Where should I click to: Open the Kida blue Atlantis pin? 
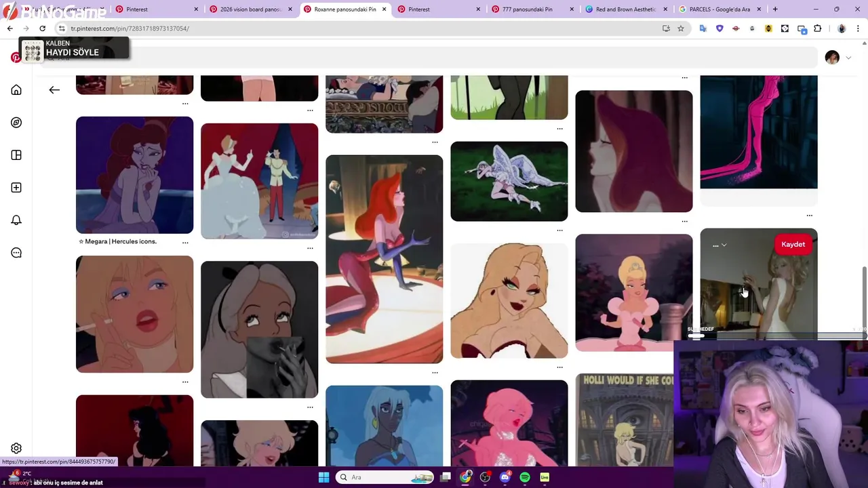pyautogui.click(x=384, y=426)
